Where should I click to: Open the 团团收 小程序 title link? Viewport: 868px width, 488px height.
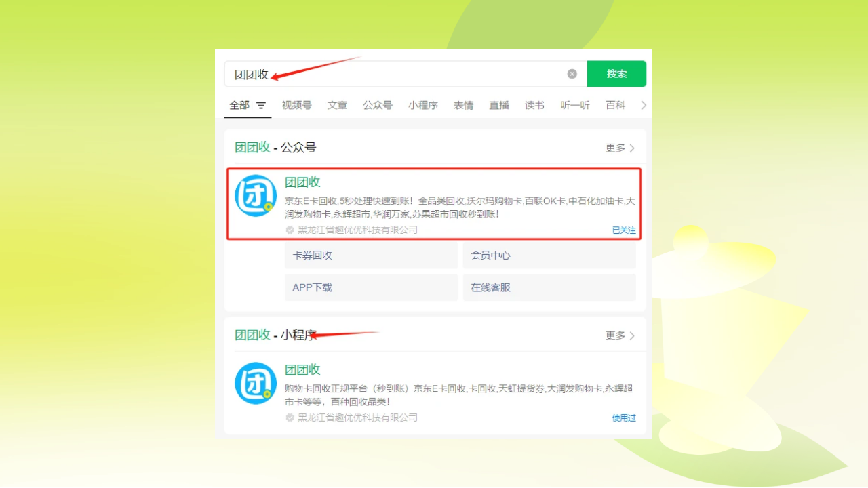click(302, 369)
